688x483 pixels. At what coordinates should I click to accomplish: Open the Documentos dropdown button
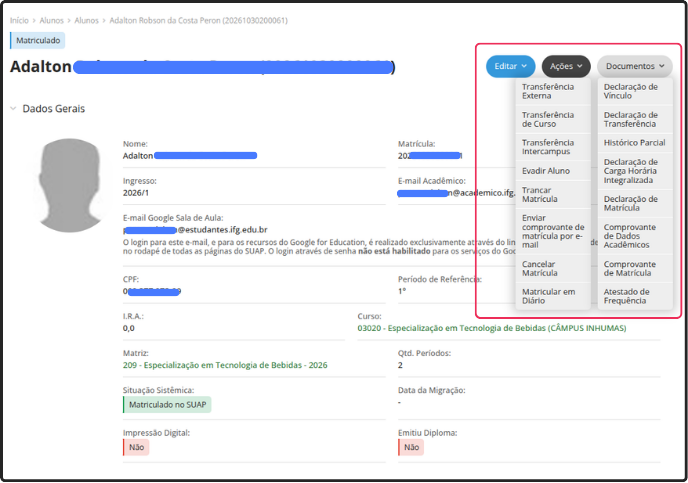[x=635, y=66]
